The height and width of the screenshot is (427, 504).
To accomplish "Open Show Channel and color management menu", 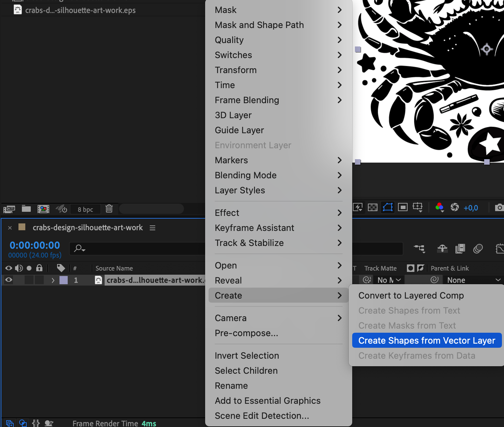I will click(440, 207).
